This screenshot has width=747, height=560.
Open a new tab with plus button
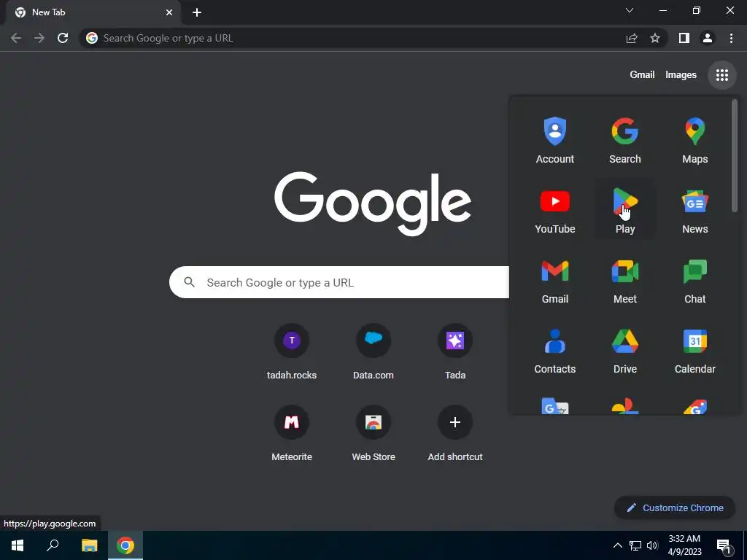[197, 12]
